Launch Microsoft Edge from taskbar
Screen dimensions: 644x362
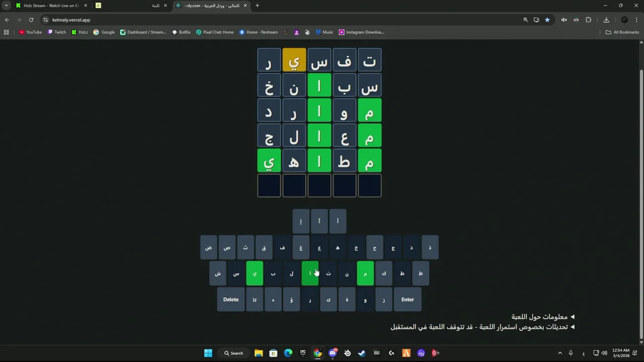(288, 353)
